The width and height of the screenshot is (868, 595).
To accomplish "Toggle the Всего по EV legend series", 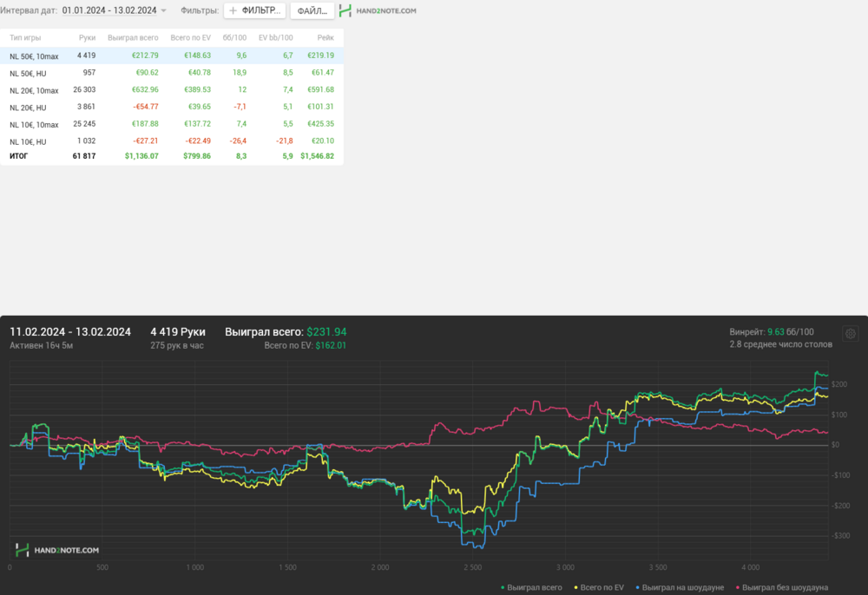I will 599,587.
